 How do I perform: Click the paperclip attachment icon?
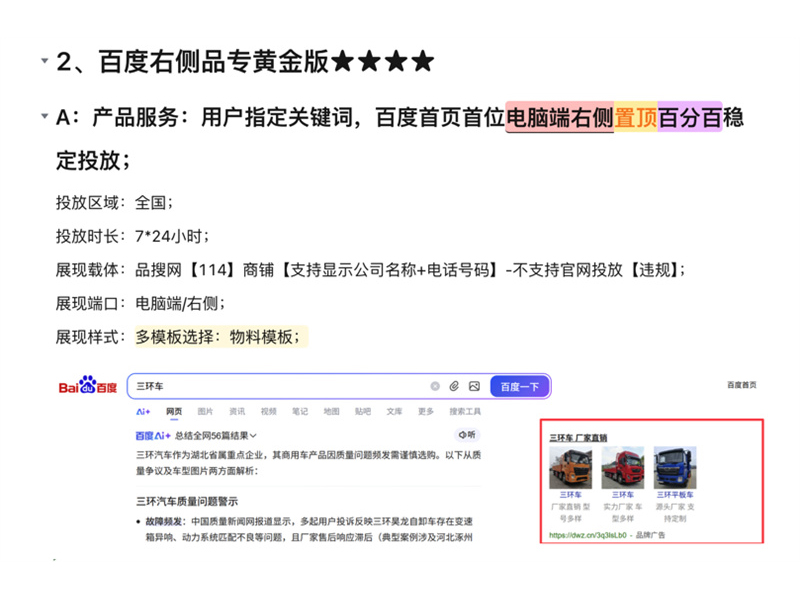pyautogui.click(x=454, y=386)
